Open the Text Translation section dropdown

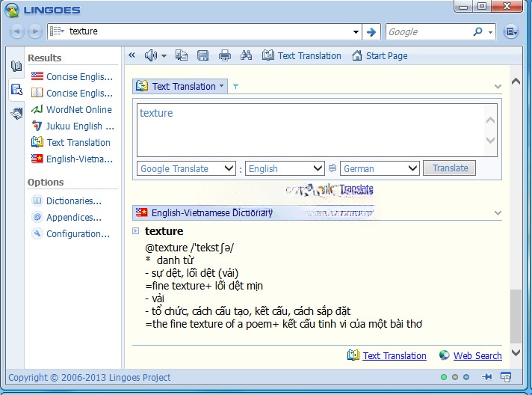coord(222,86)
